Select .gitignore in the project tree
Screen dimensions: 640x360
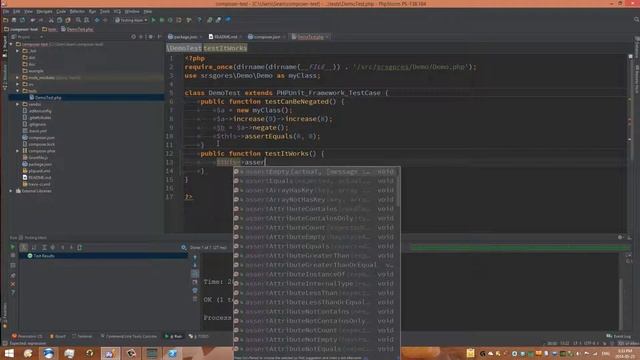pyautogui.click(x=34, y=124)
